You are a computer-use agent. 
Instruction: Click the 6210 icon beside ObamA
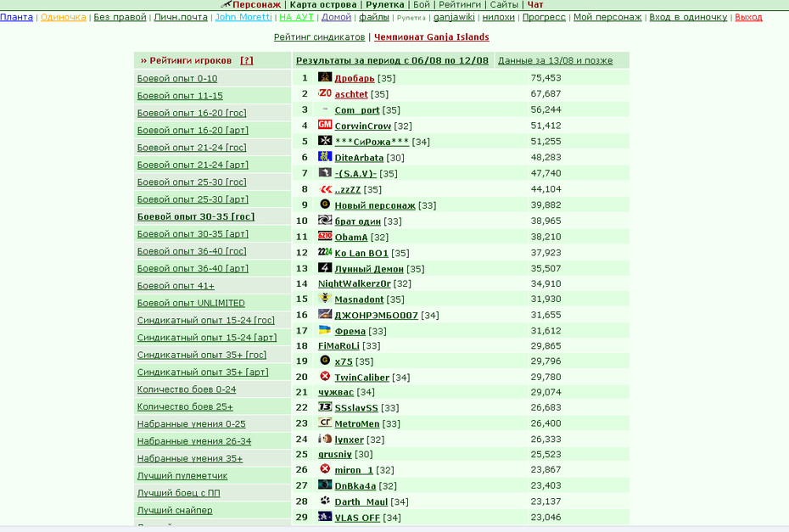coord(325,236)
